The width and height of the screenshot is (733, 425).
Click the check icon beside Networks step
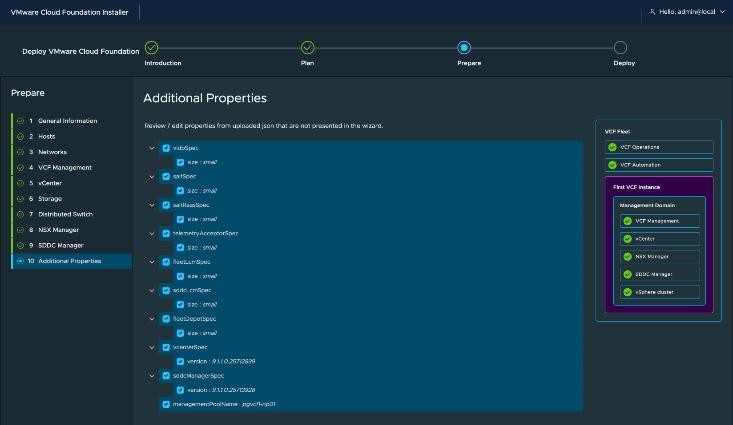coord(20,152)
